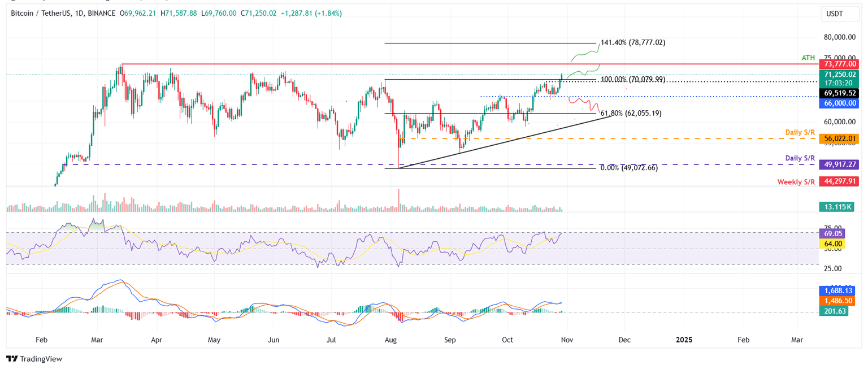The height and width of the screenshot is (369, 868).
Task: Click the current price label 71,250.02
Action: 840,74
